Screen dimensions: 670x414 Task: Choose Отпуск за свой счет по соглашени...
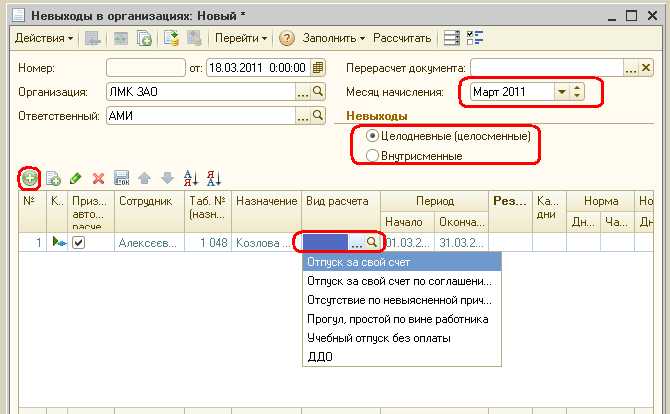tap(402, 281)
